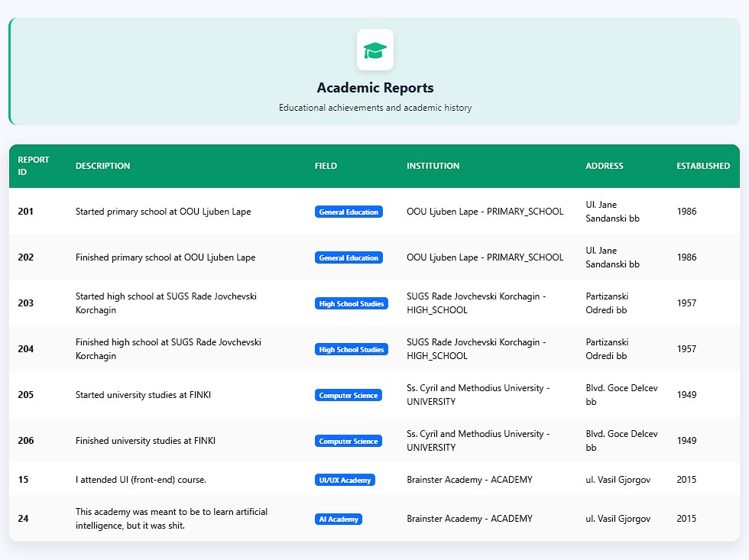Click the UI/UX Academy badge

pyautogui.click(x=345, y=480)
